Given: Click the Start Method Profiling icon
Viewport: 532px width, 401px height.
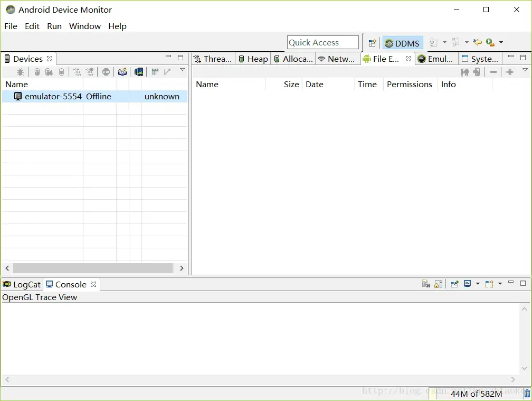Looking at the screenshot, I should (x=90, y=72).
